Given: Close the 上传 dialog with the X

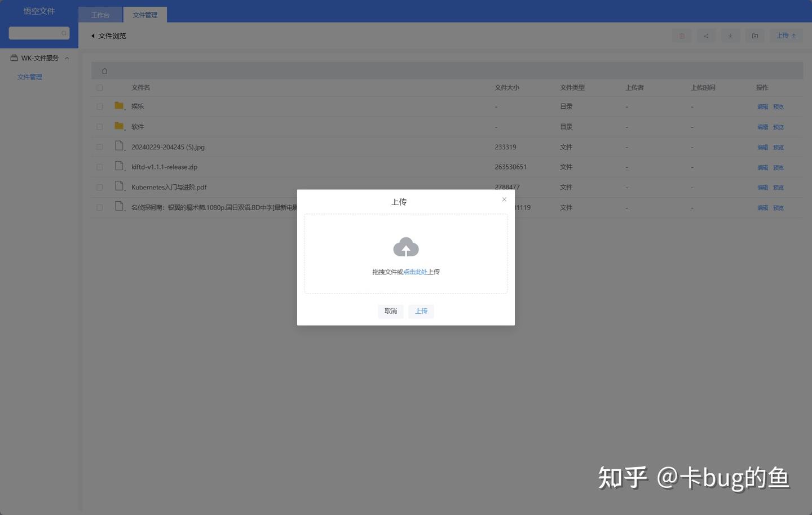Looking at the screenshot, I should coord(504,199).
